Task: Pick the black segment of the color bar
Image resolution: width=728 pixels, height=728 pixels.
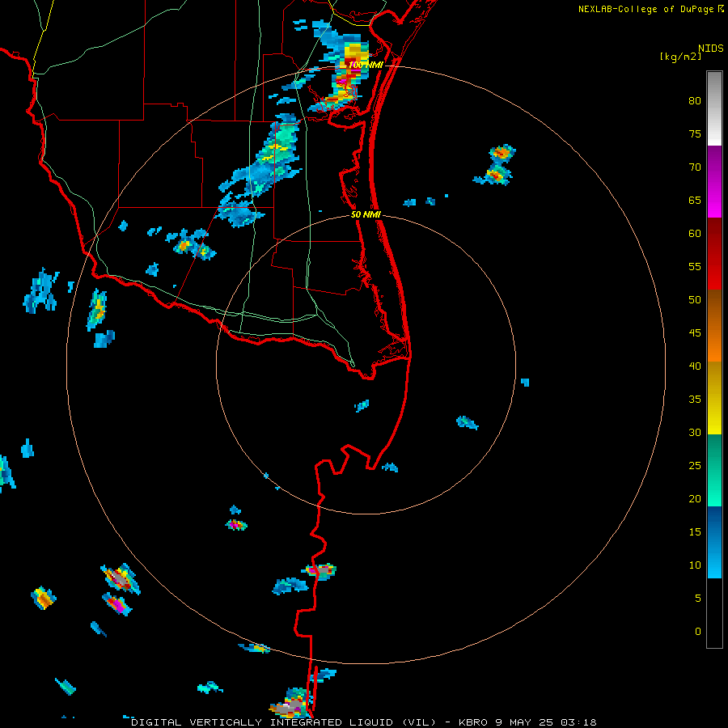Action: pos(714,613)
